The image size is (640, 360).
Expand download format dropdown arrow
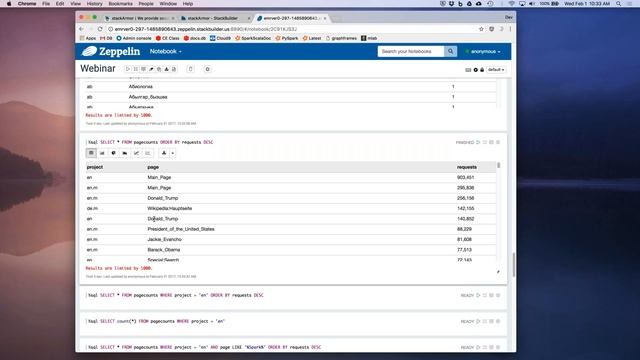click(x=173, y=153)
